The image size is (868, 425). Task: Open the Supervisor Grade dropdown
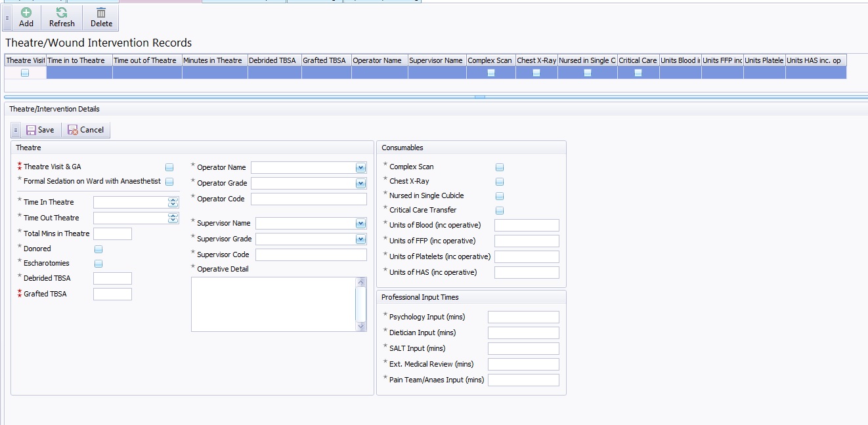(360, 239)
